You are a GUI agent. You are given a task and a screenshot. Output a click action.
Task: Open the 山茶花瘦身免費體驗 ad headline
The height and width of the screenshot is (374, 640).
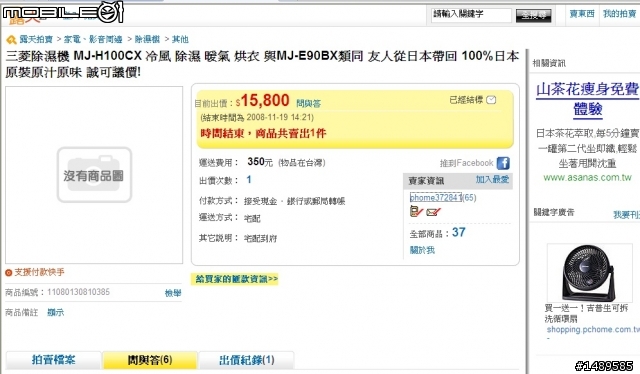(587, 100)
